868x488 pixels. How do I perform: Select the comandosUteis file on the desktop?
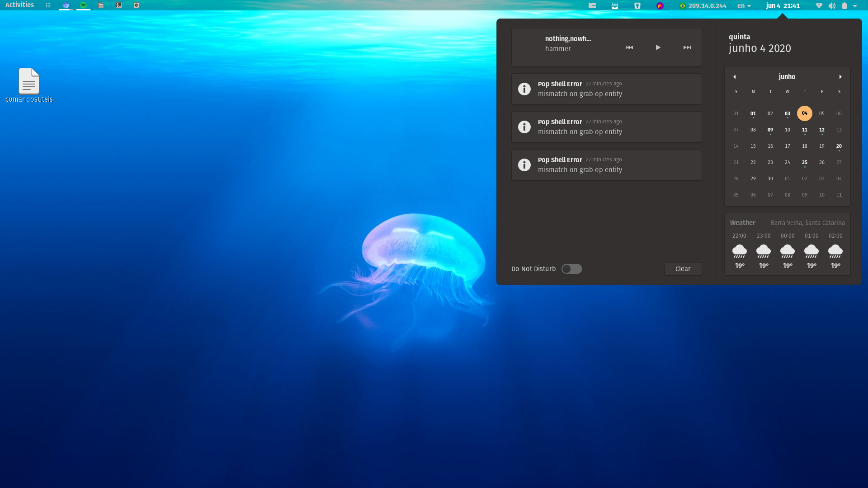(29, 85)
